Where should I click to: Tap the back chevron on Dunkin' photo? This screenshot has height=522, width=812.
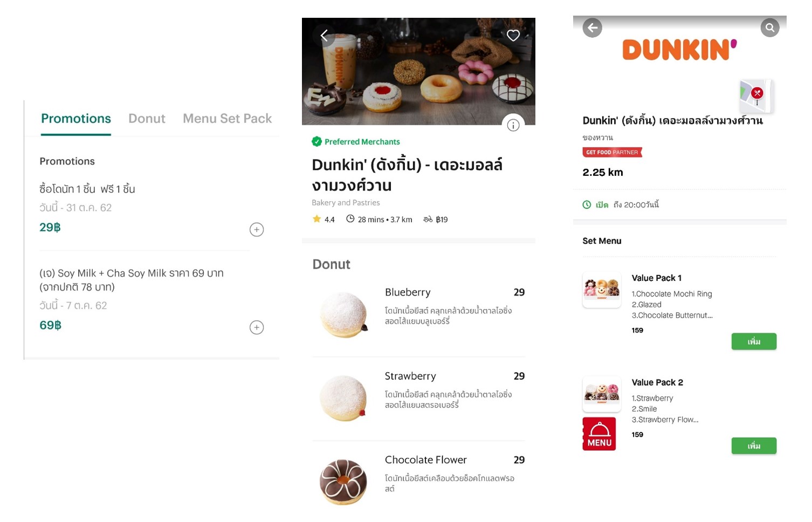coord(324,36)
